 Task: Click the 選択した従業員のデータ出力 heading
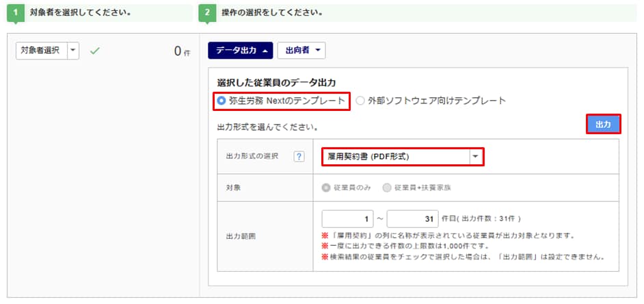pyautogui.click(x=276, y=83)
